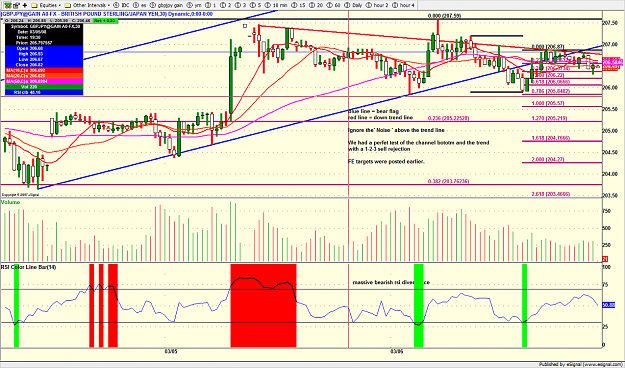Click the small square marker near chart high
The height and width of the screenshot is (368, 625).
pos(245,26)
